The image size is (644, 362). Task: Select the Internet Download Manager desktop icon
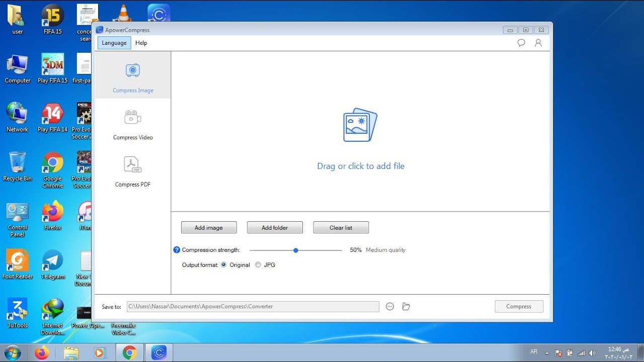click(x=52, y=317)
